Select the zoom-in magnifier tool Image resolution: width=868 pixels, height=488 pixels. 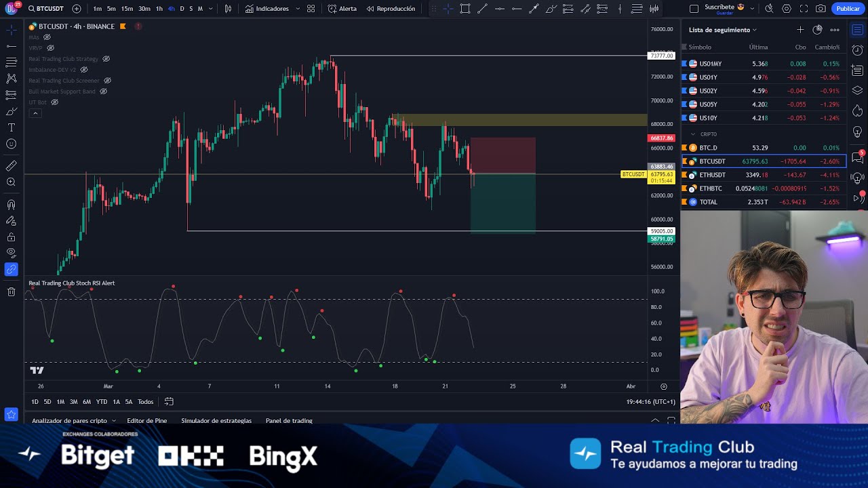[12, 182]
